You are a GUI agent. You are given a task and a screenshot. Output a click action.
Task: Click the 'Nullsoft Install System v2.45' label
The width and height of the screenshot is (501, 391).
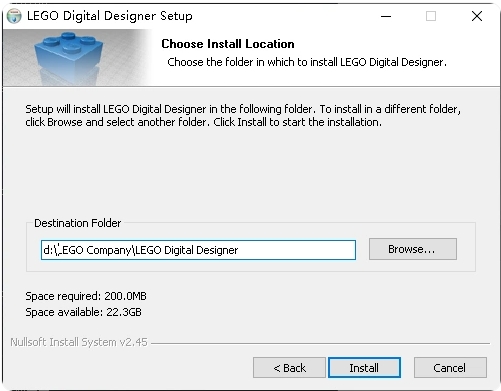click(79, 342)
